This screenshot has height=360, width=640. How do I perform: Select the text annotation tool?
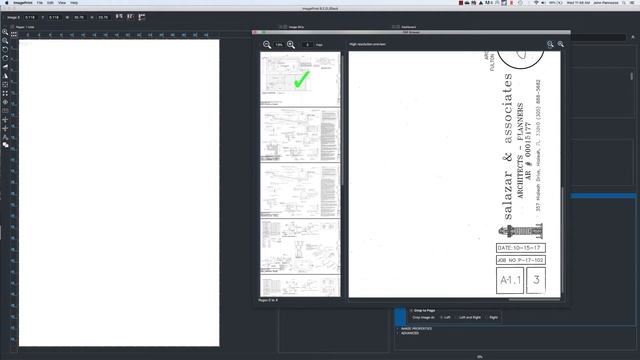click(5, 137)
